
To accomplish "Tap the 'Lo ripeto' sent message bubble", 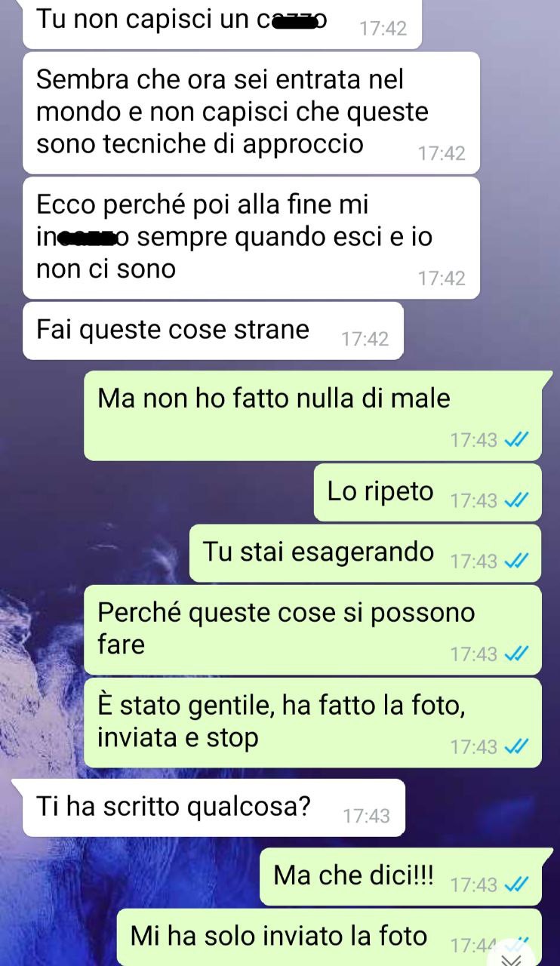I will coord(428,492).
